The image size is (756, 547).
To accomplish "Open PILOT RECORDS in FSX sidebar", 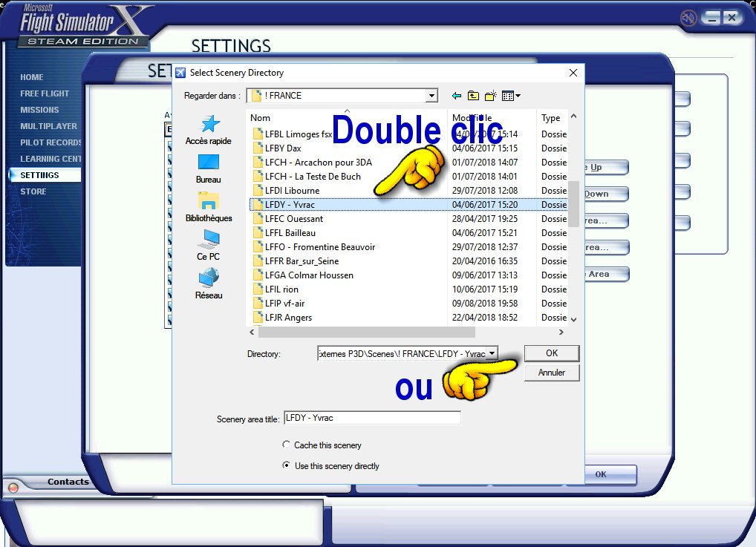I will [50, 143].
